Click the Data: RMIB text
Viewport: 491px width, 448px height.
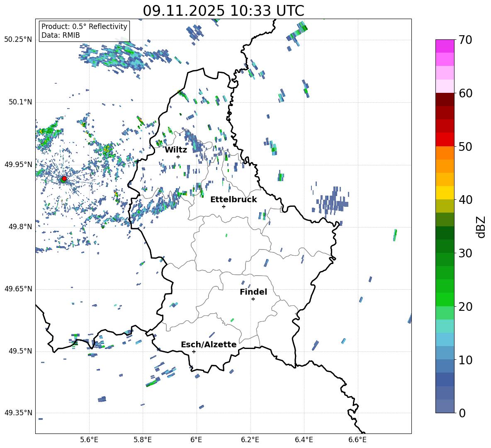[61, 35]
